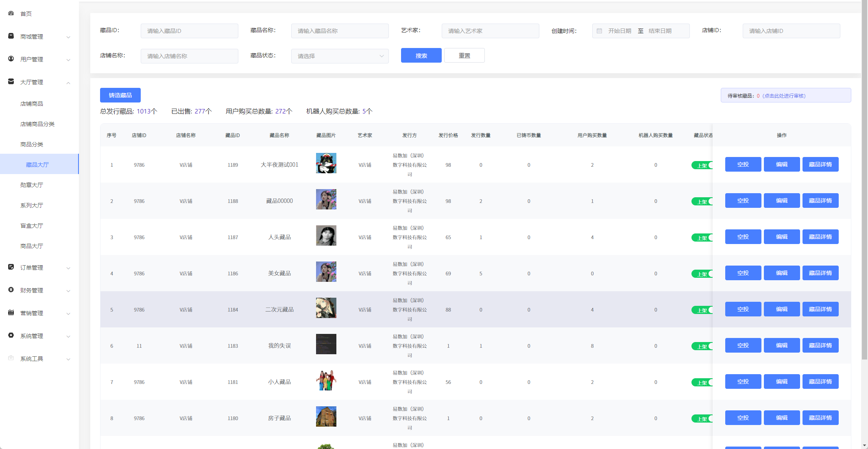Click the 系统工具 toolbox icon
The width and height of the screenshot is (868, 449).
pyautogui.click(x=11, y=358)
